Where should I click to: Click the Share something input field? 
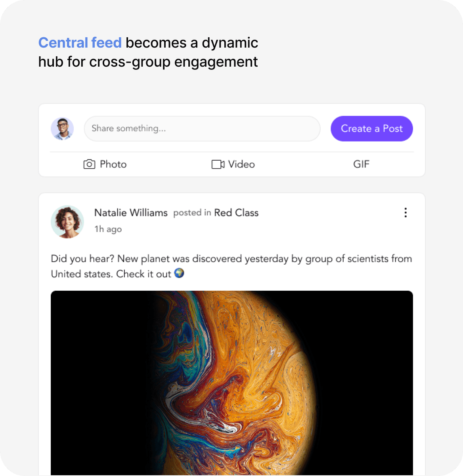pos(202,129)
